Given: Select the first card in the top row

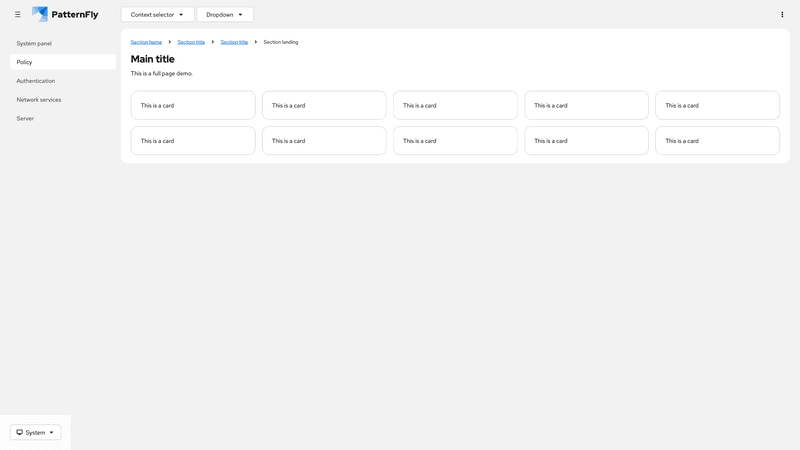Looking at the screenshot, I should (193, 105).
